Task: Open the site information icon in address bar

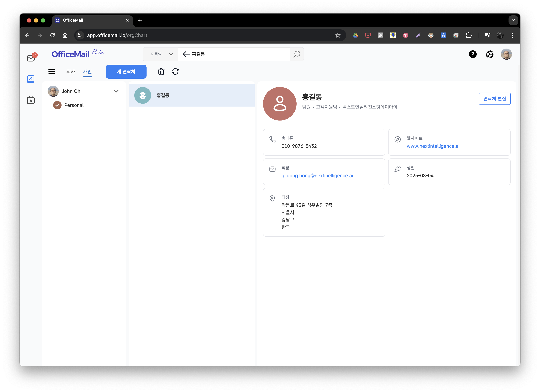Action: (x=80, y=35)
